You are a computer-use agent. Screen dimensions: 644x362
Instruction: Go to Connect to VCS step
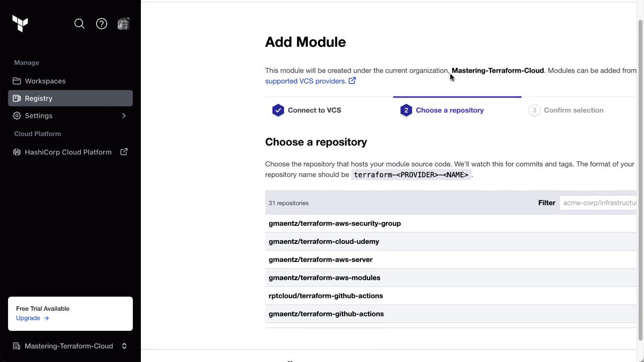click(x=314, y=110)
